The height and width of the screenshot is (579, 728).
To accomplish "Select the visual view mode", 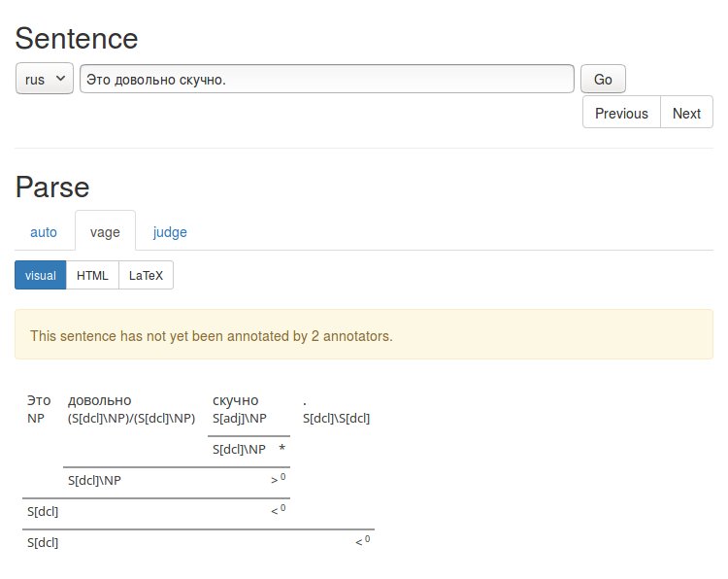I will click(x=41, y=275).
